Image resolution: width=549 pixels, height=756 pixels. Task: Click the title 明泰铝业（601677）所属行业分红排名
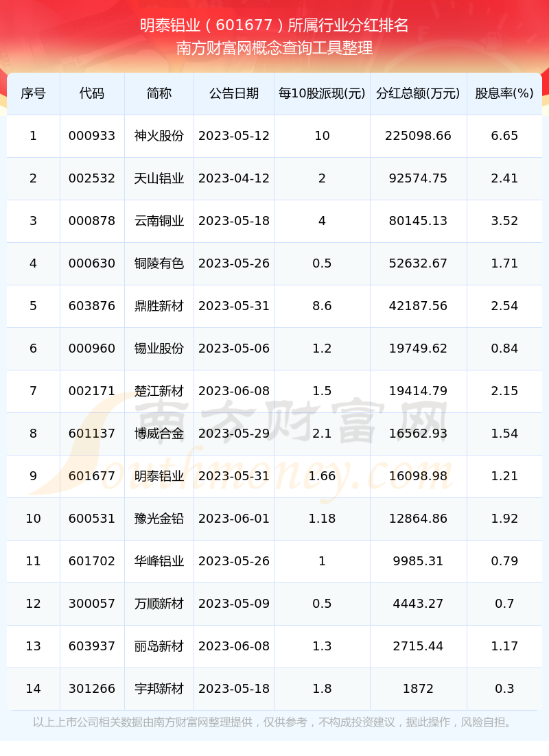274,25
